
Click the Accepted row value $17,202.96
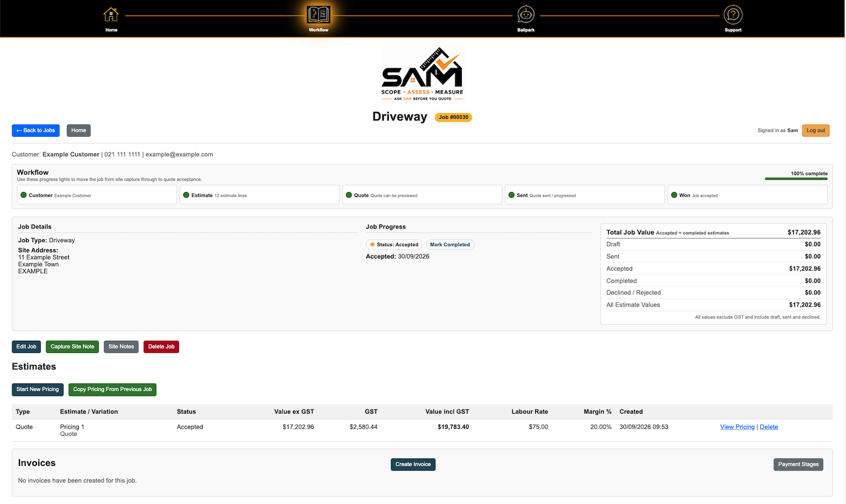coord(805,269)
